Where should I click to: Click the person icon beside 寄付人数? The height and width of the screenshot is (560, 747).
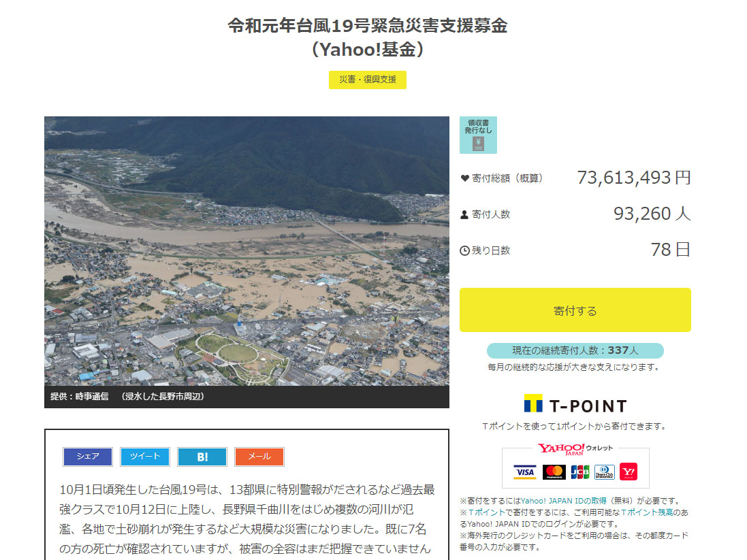click(465, 214)
